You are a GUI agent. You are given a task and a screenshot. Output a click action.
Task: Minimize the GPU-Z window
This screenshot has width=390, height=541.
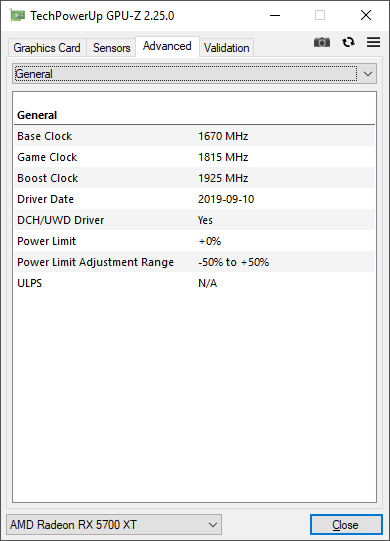(x=275, y=16)
